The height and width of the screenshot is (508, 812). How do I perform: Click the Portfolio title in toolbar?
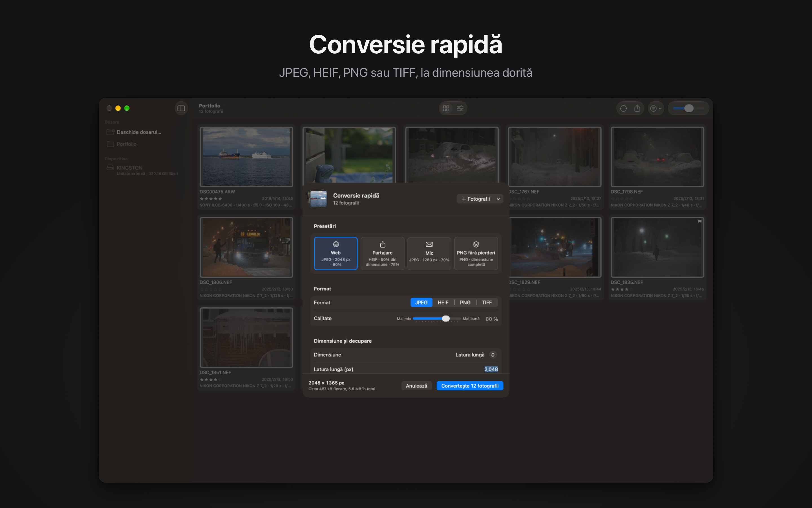click(209, 106)
